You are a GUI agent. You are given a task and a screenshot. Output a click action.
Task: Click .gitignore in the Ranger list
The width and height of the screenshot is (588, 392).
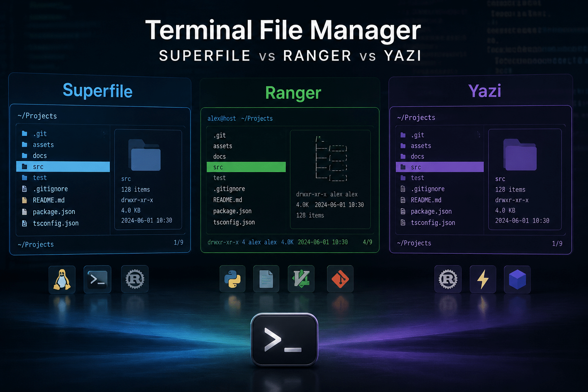pos(229,189)
